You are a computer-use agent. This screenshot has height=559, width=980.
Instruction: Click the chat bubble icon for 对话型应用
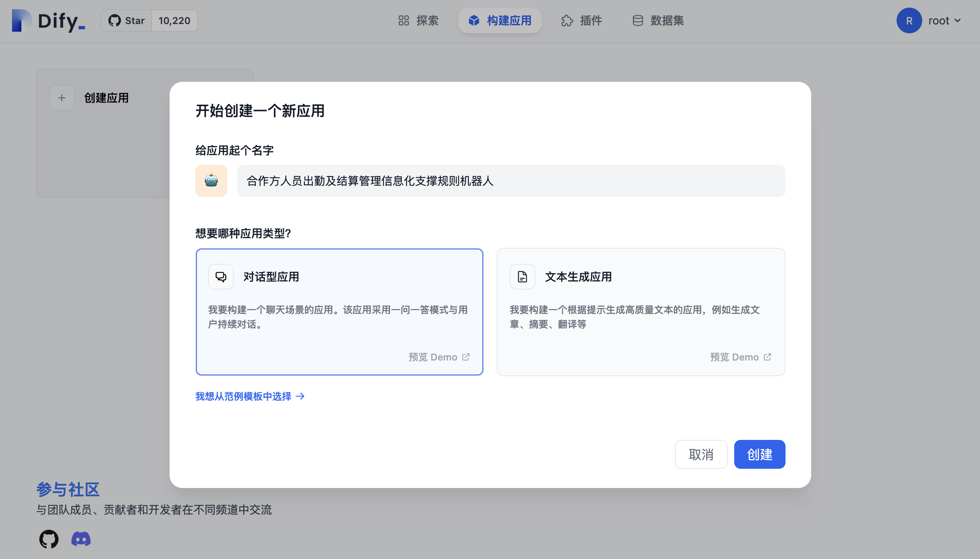click(221, 277)
